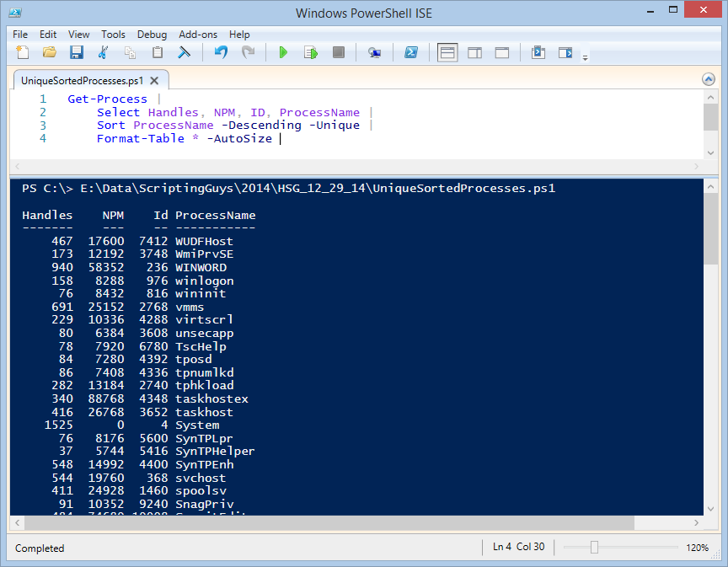Undo the last edit
The width and height of the screenshot is (728, 567).
[221, 53]
